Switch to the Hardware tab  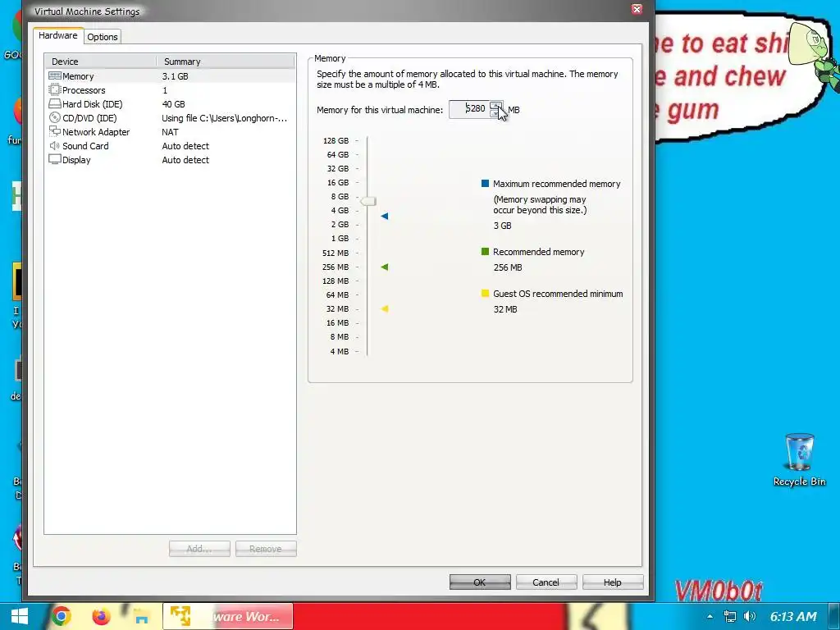58,35
